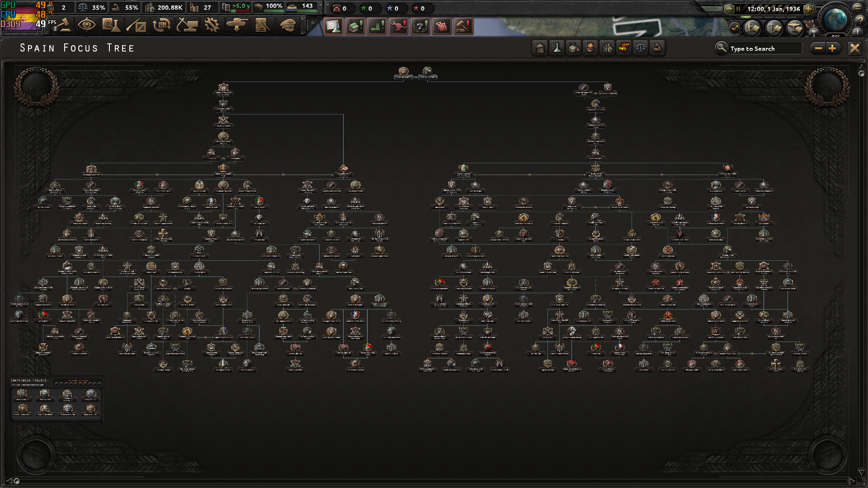Select the Construction Repair continuous focus

(x=45, y=411)
